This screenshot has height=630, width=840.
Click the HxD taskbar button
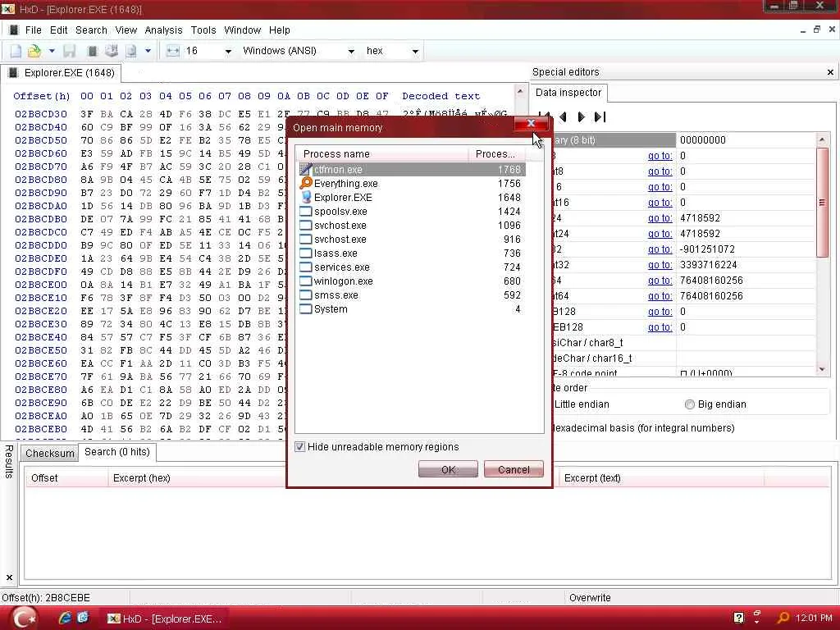(165, 619)
